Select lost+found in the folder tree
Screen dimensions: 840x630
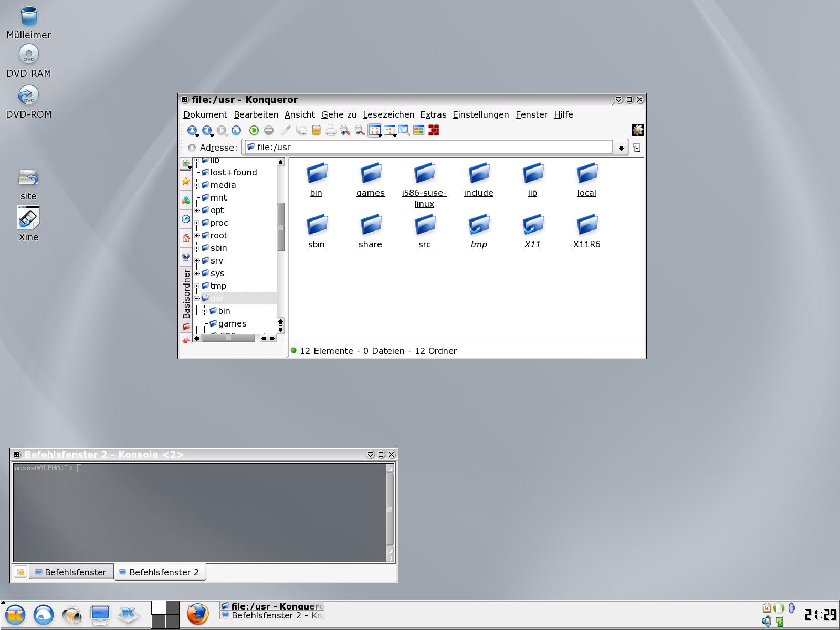[234, 172]
